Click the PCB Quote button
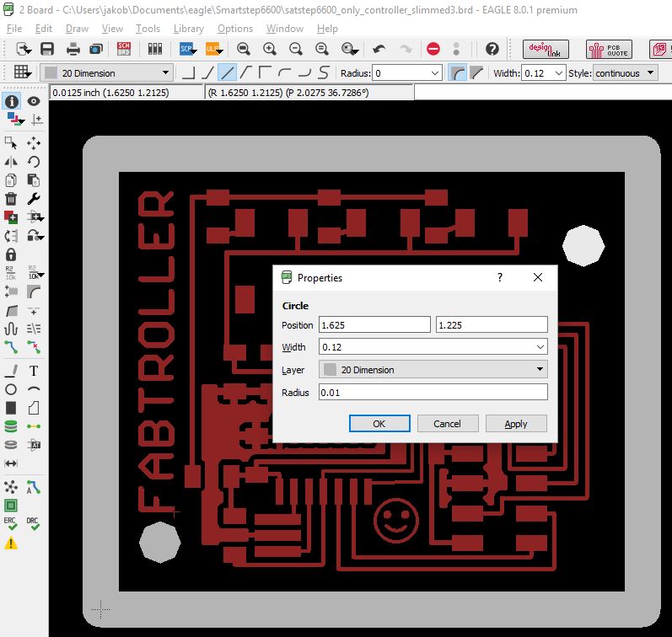The height and width of the screenshot is (637, 672). point(609,49)
